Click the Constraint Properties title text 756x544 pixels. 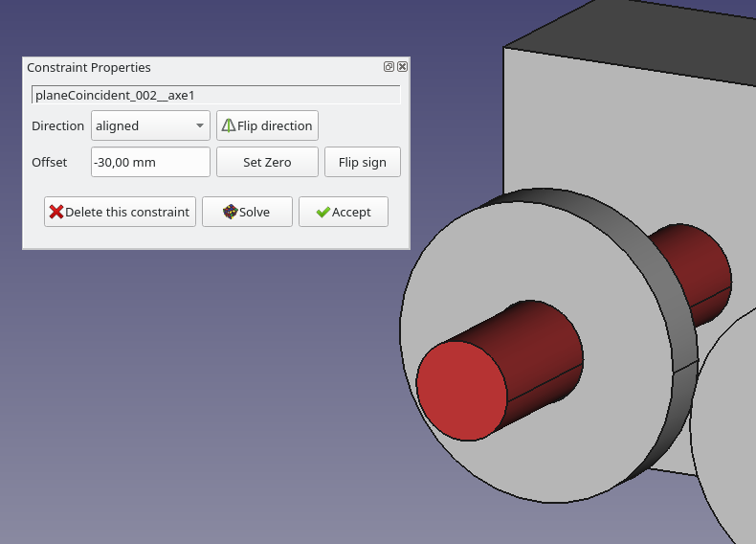pyautogui.click(x=89, y=67)
